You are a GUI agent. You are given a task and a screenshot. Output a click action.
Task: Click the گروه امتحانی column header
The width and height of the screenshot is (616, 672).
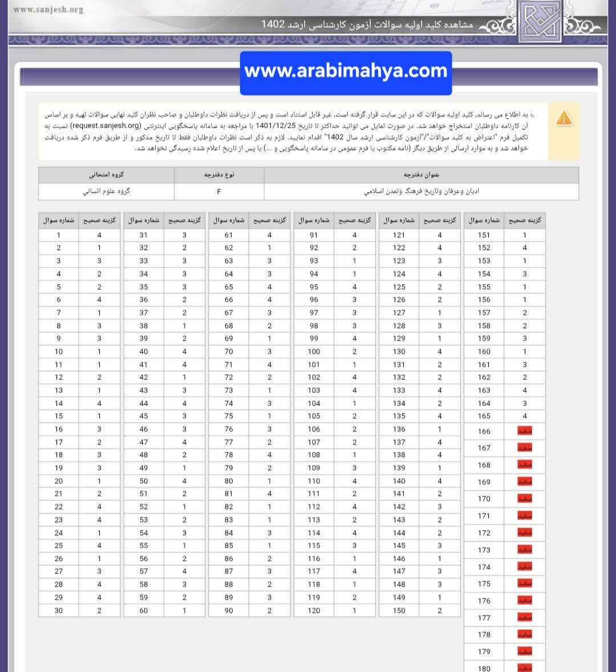pyautogui.click(x=106, y=175)
